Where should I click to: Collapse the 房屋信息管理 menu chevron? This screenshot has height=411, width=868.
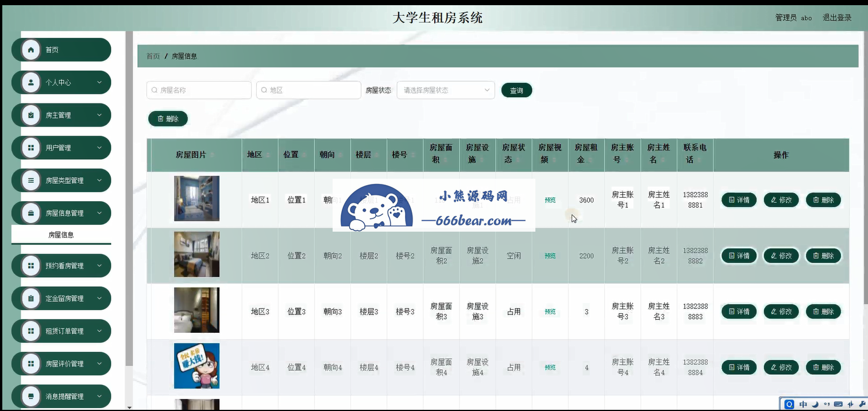(x=99, y=213)
